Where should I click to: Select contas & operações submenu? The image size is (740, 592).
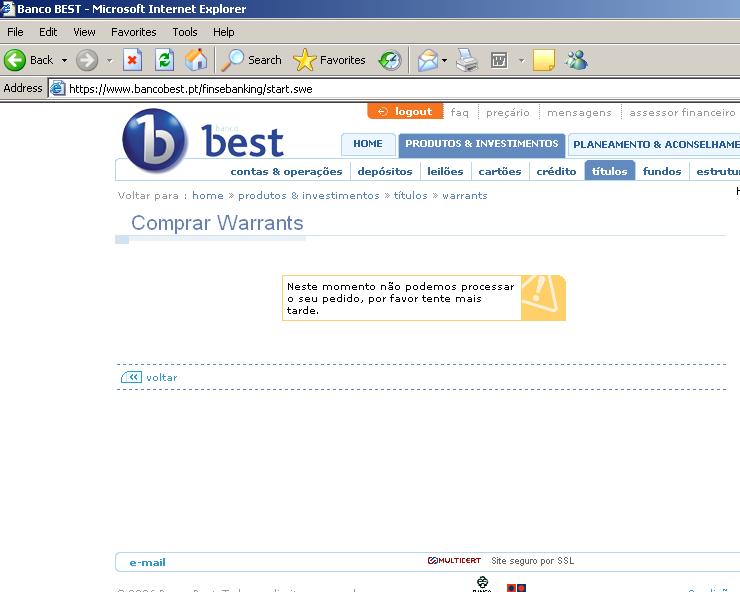click(286, 171)
